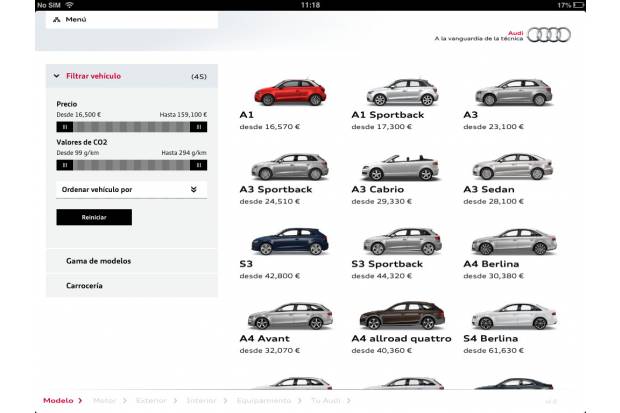Select the blue S3 car image
This screenshot has width=620, height=413.
point(290,241)
